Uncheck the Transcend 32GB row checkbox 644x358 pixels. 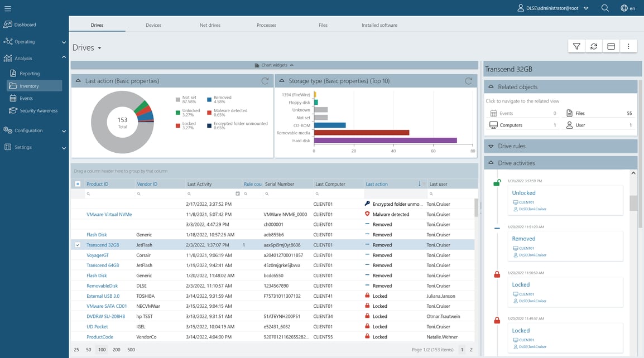[78, 245]
